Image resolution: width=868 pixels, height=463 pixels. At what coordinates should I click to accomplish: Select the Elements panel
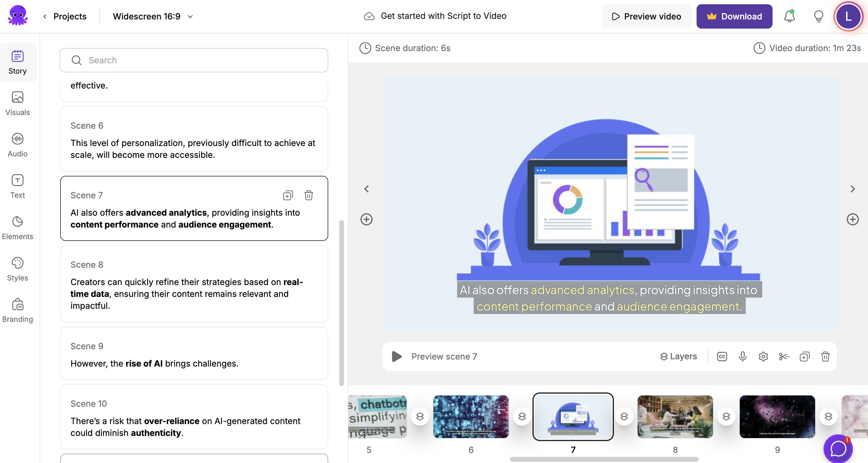[x=17, y=228]
